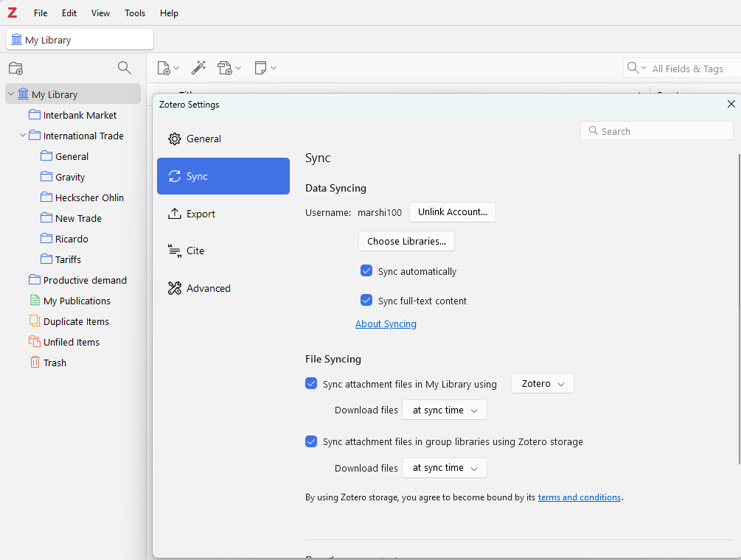Open the search mode dropdown arrow
Viewport: 741px width, 560px height.
tap(643, 68)
